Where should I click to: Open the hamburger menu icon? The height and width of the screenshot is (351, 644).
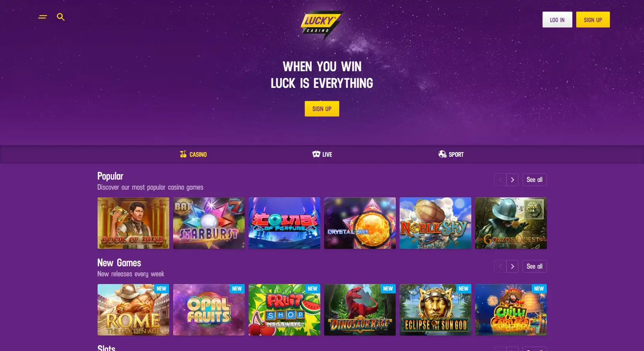tap(43, 17)
